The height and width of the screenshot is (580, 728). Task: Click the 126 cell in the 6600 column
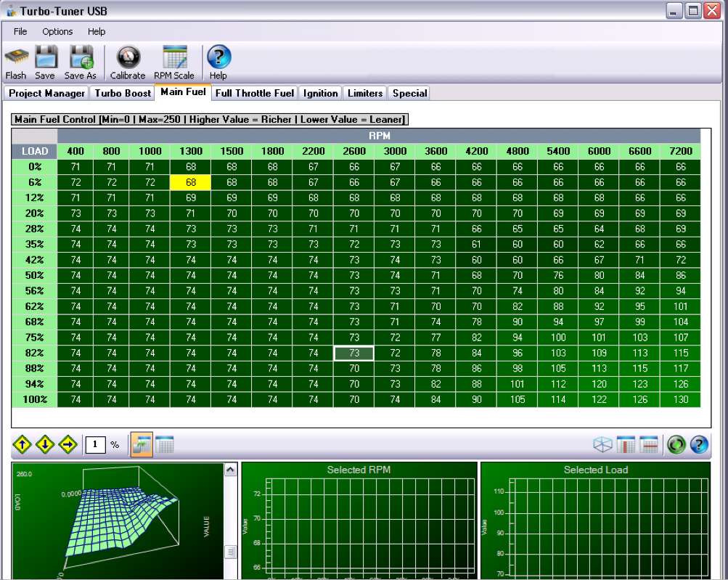[x=639, y=399]
